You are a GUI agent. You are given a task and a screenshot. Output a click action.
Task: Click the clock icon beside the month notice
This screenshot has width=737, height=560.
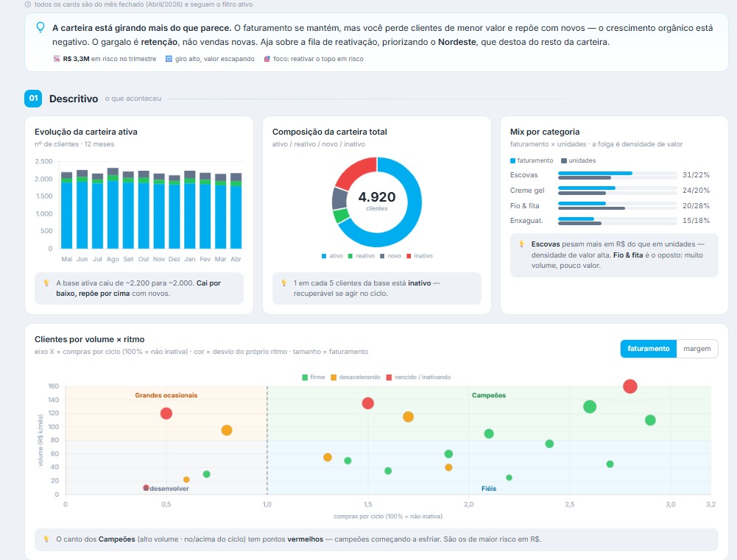[x=28, y=4]
